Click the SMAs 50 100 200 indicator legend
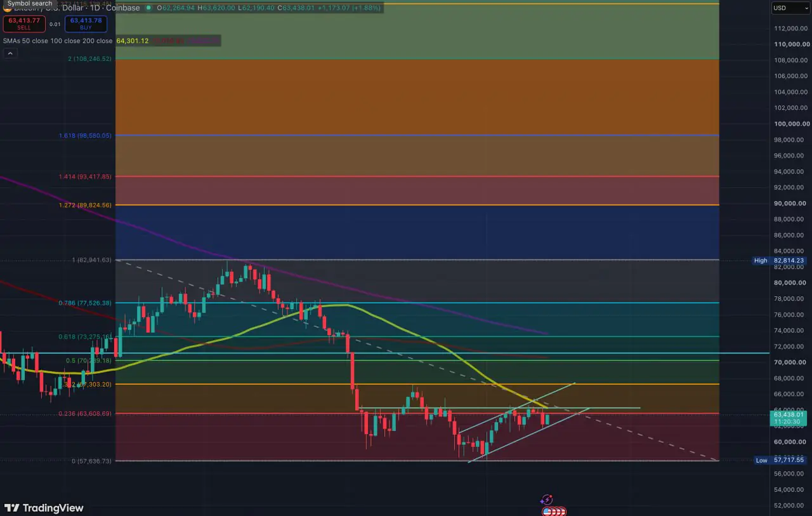The width and height of the screenshot is (812, 516). [58, 41]
